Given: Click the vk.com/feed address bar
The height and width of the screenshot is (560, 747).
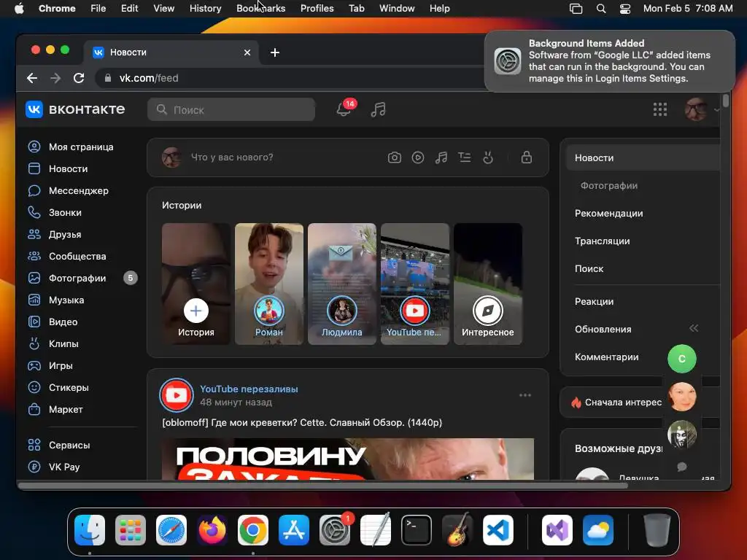Looking at the screenshot, I should click(x=290, y=78).
